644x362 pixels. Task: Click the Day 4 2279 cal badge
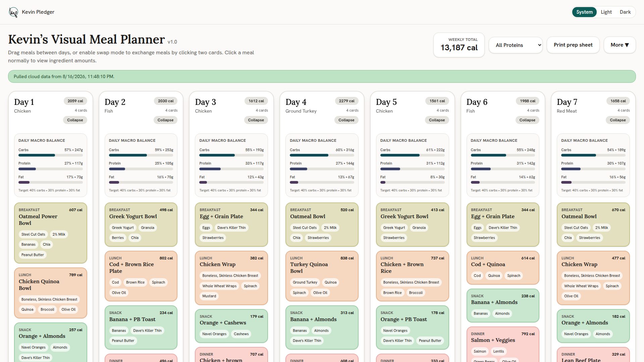(x=346, y=101)
